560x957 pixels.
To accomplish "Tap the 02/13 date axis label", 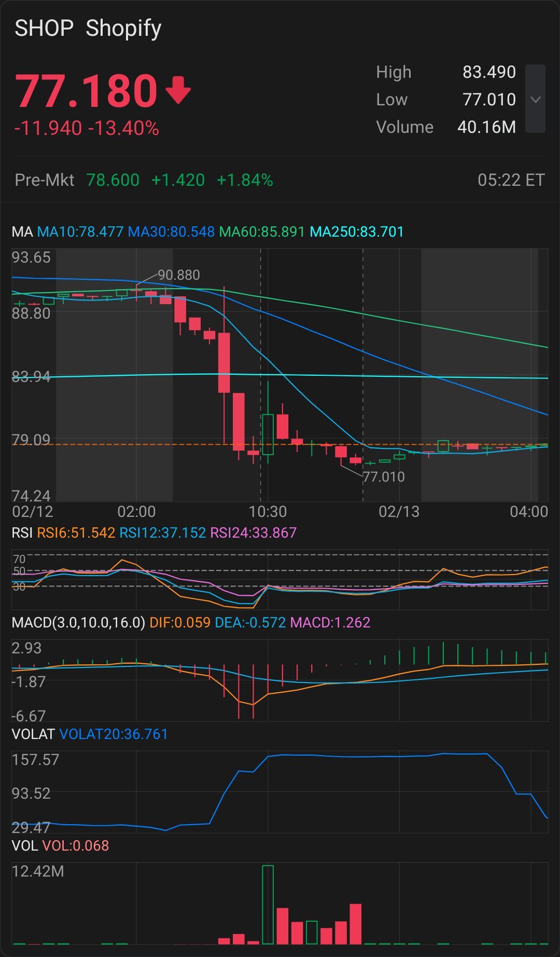I will 399,512.
